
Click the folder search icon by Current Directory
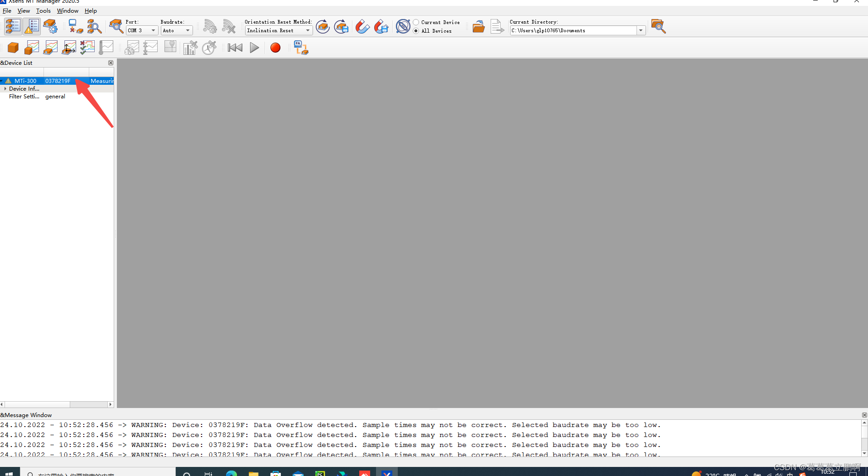pyautogui.click(x=658, y=26)
